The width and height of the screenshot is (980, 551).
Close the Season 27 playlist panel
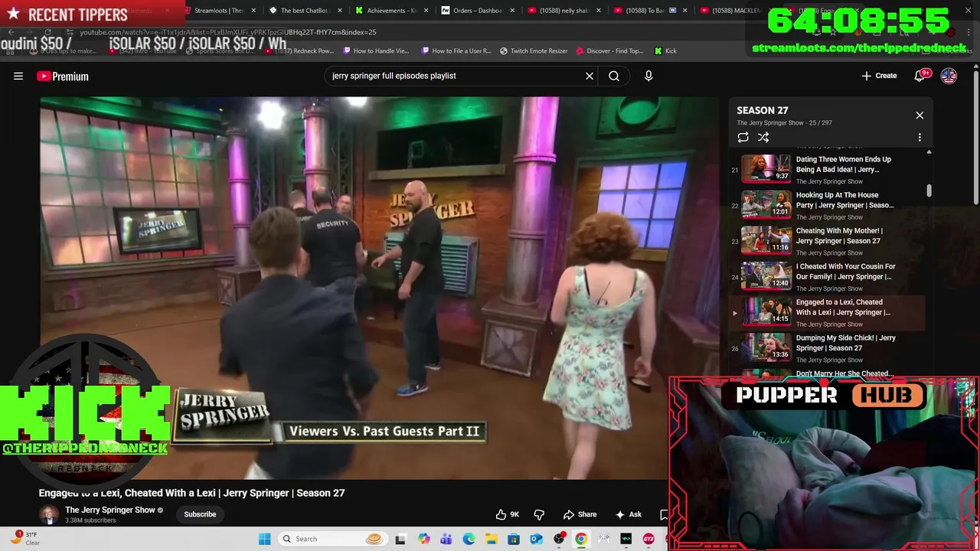pos(920,116)
